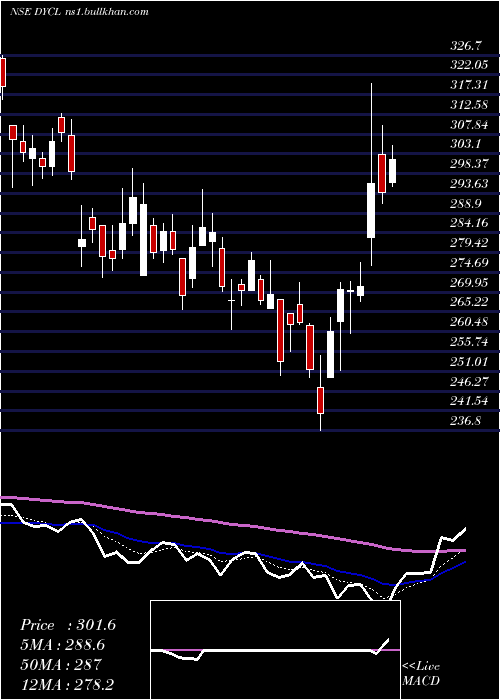
Task: Click the 251.01 price axis label
Action: click(469, 362)
